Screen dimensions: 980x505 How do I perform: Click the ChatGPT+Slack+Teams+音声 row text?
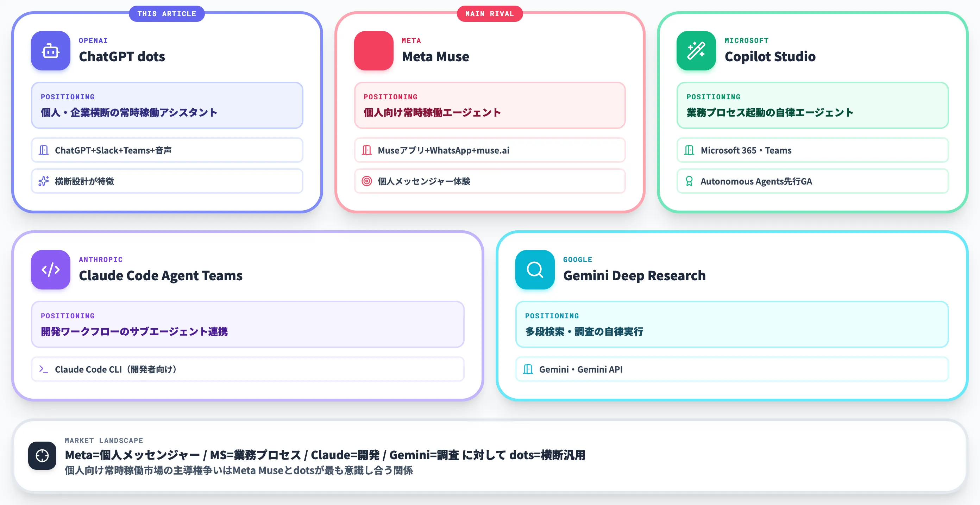pos(113,150)
